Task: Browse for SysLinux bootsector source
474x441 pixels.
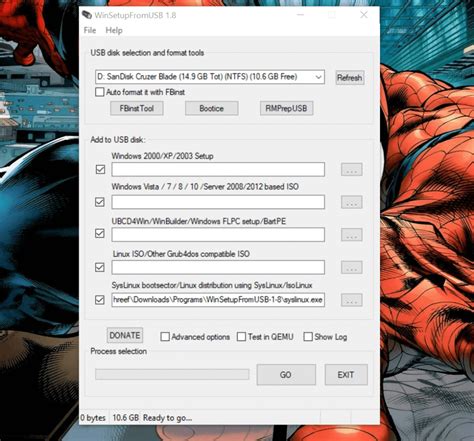Action: coord(352,300)
